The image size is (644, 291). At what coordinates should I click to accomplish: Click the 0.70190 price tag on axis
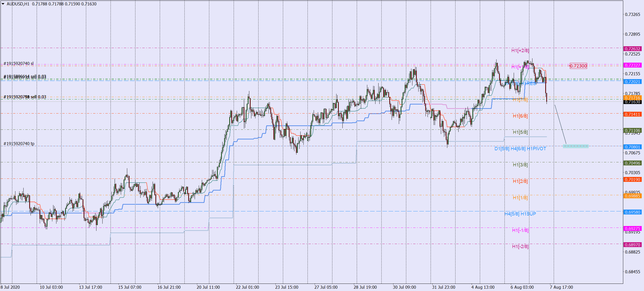[x=632, y=180]
